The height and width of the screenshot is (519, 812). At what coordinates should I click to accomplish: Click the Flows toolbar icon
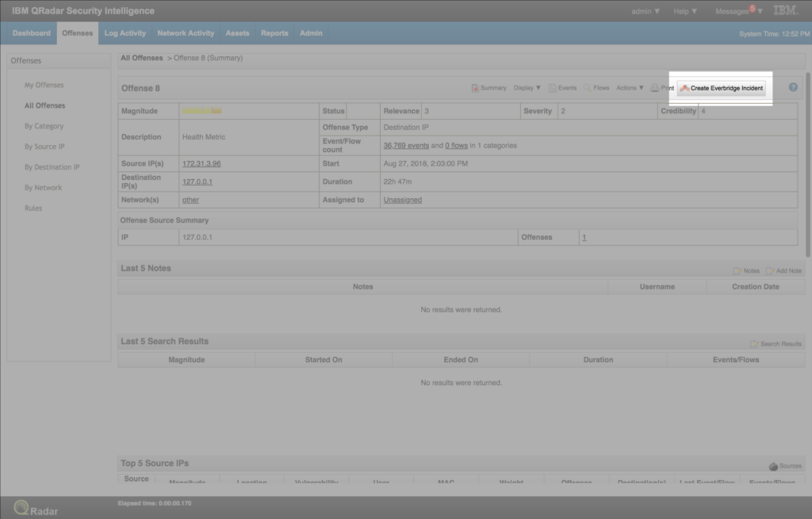[x=596, y=88]
